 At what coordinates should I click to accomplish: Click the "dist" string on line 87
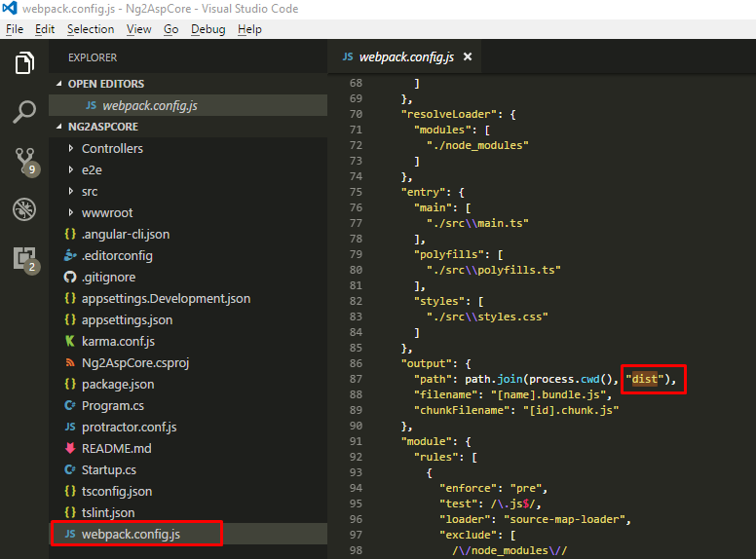tap(645, 379)
